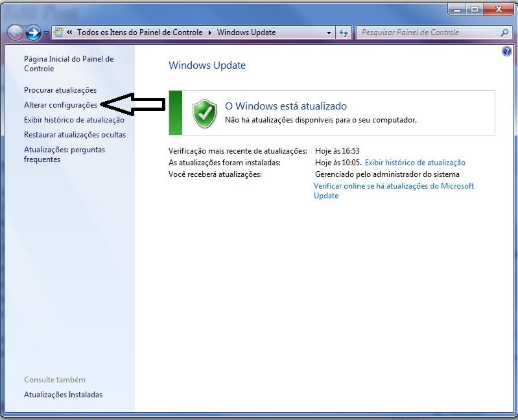Refresh the page using the refresh icon
The height and width of the screenshot is (420, 518).
click(x=344, y=32)
